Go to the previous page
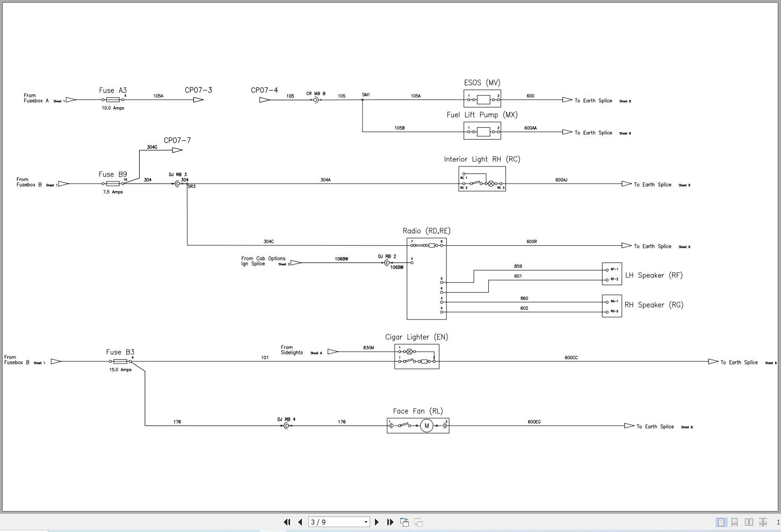 pos(300,522)
